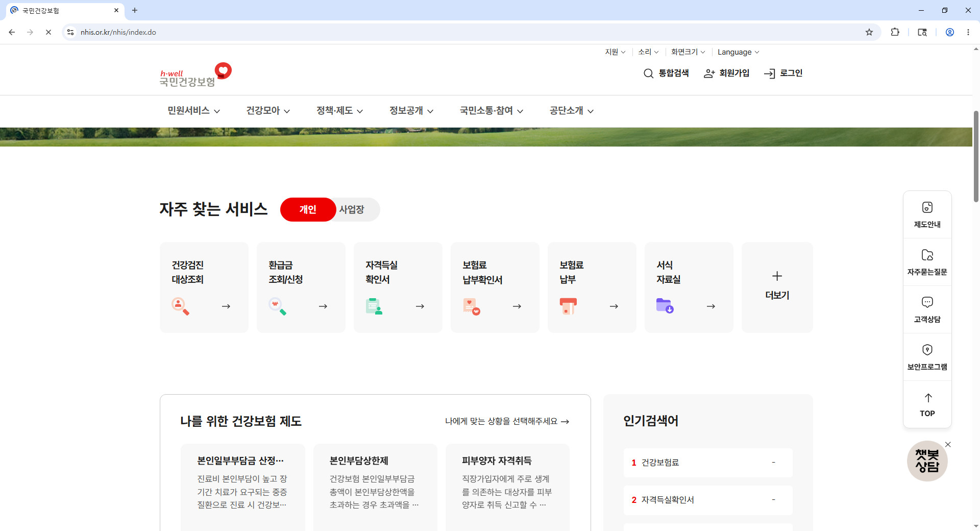Expand the 지원 dropdown

click(x=615, y=52)
